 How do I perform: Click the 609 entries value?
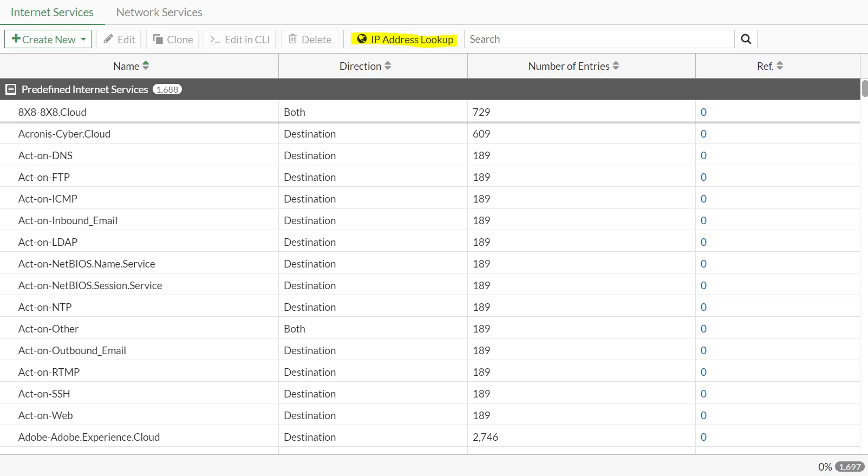click(x=481, y=134)
